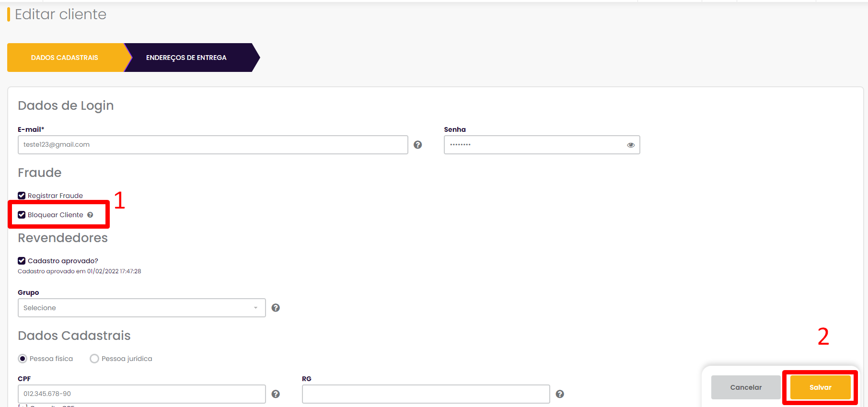Click the Cancelar button
Viewport: 868px width, 407px height.
pyautogui.click(x=746, y=387)
